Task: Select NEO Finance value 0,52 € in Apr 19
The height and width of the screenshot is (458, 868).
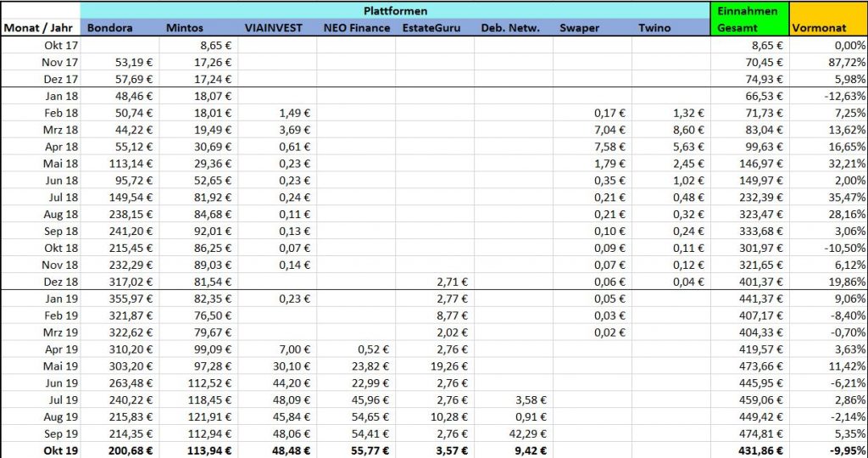Action: point(356,349)
